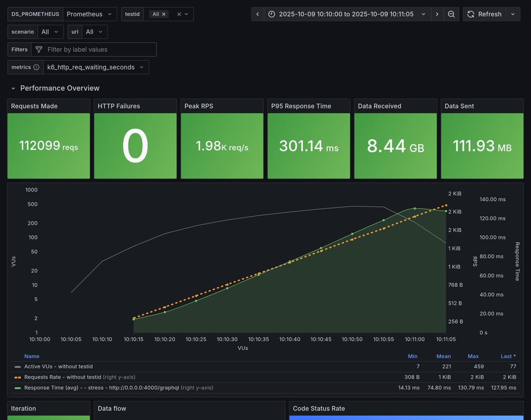Click the green Response Time color swatch
This screenshot has height=420, width=531.
point(18,388)
